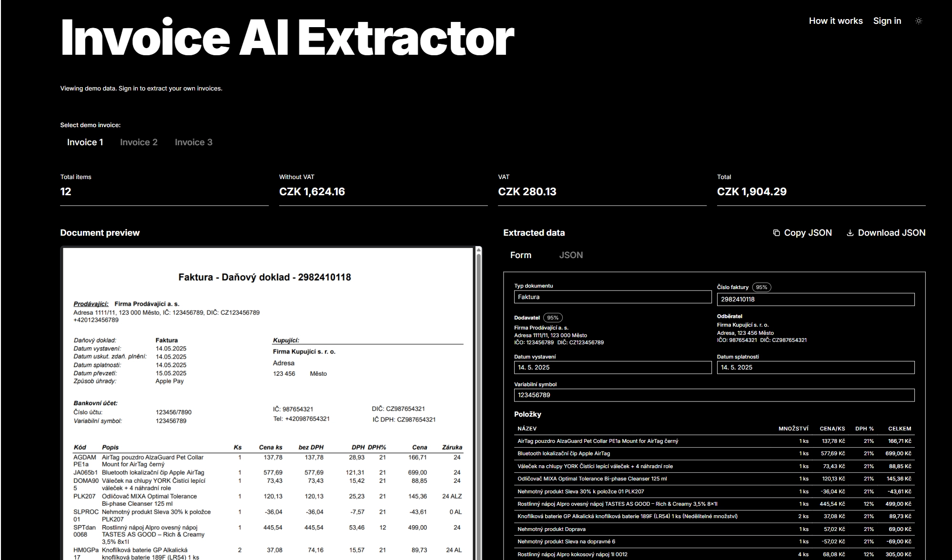Toggle the light/dark theme sun icon
The image size is (952, 560).
coord(919,21)
